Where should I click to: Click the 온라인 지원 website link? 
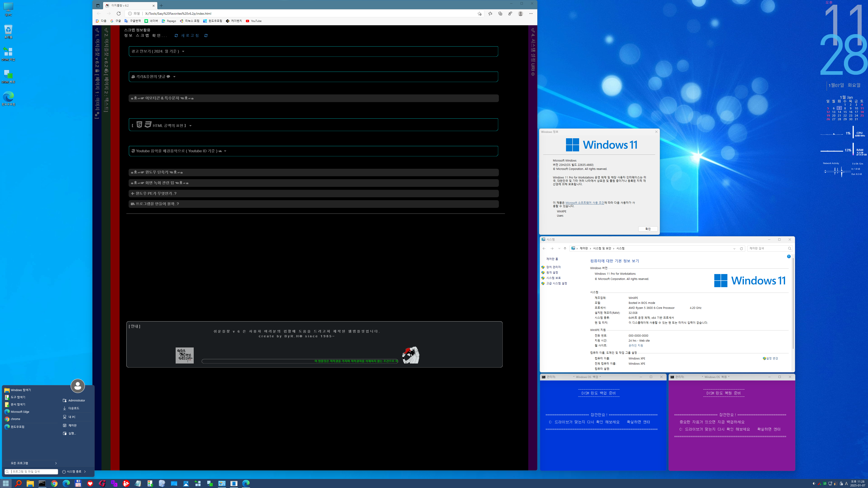click(x=635, y=345)
